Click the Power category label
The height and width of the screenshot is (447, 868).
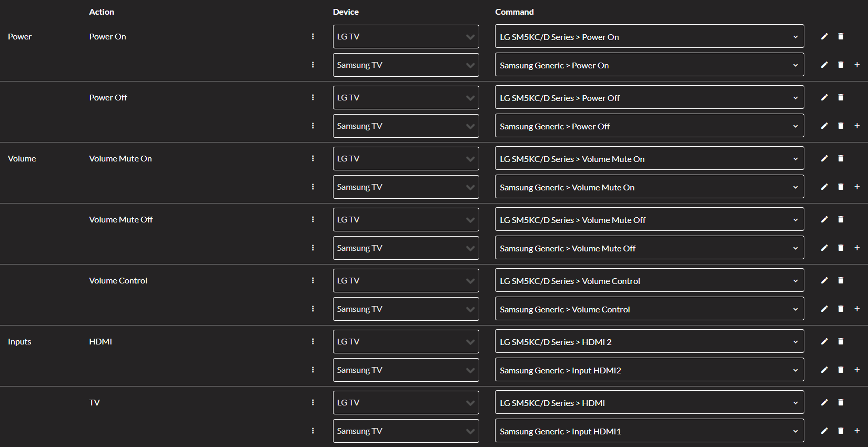pos(20,36)
